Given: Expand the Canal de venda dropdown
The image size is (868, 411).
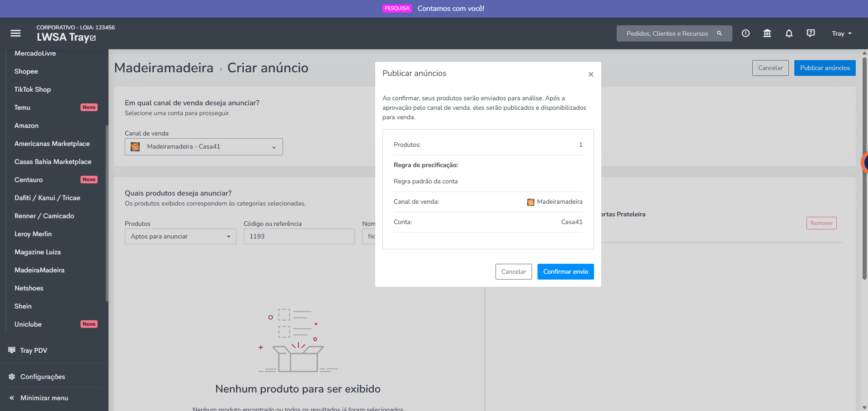Looking at the screenshot, I should [204, 147].
